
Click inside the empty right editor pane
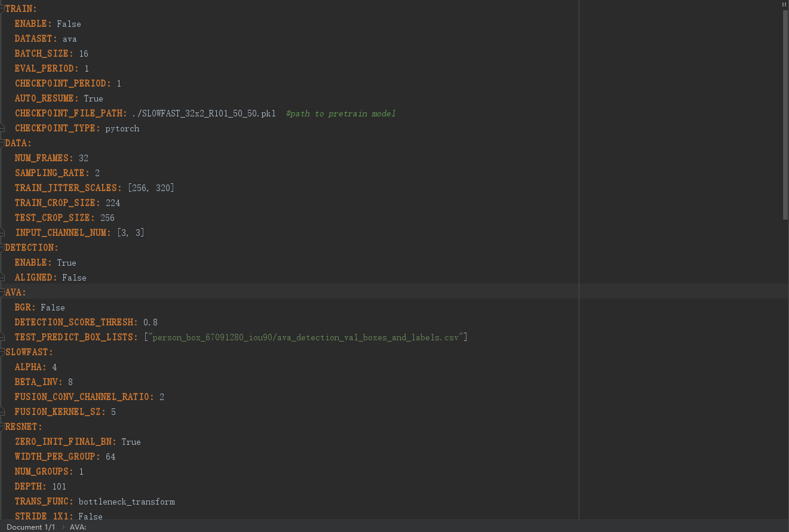point(681,239)
